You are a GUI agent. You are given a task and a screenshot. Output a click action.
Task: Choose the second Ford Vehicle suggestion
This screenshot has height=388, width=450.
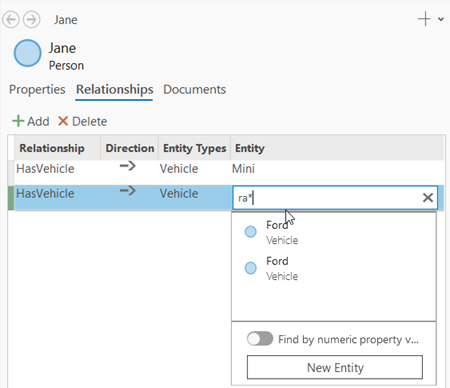334,268
